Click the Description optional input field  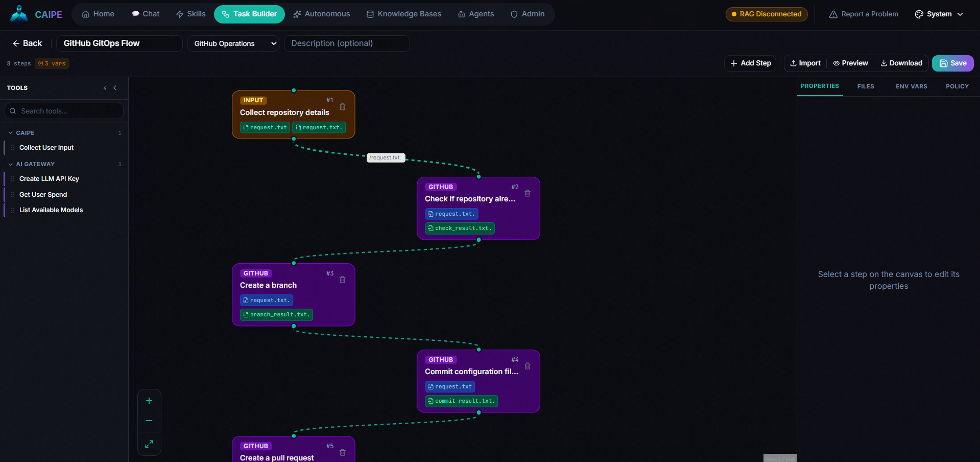pyautogui.click(x=347, y=43)
